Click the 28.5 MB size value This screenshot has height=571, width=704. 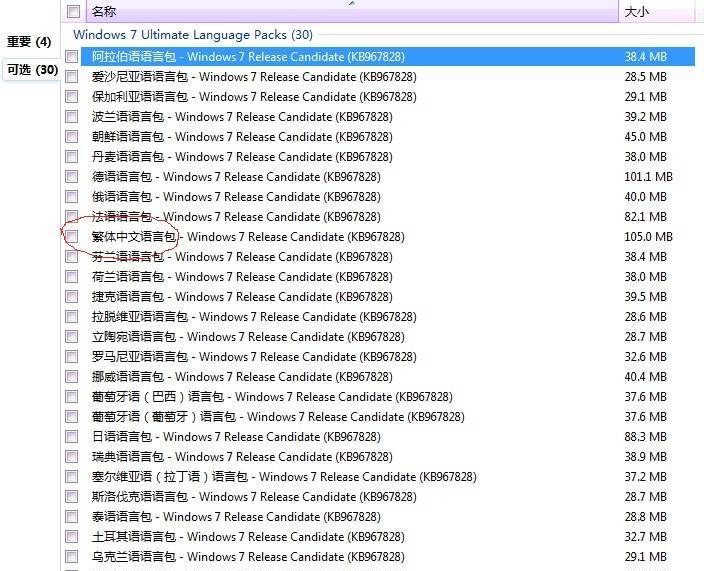646,77
